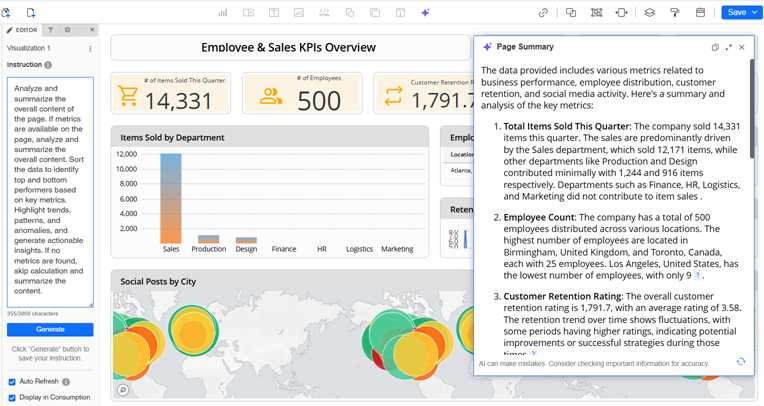
Task: Click the Generate button
Action: click(x=50, y=329)
